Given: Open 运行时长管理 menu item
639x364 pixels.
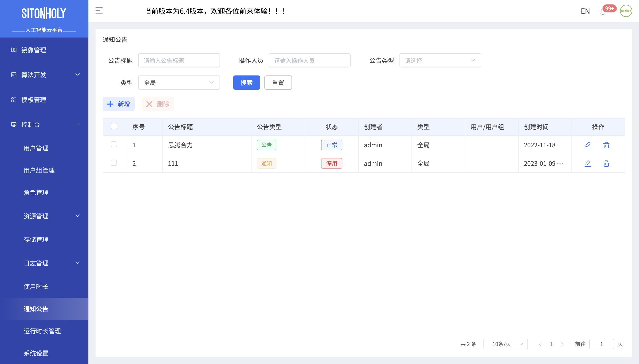Looking at the screenshot, I should 44,331.
